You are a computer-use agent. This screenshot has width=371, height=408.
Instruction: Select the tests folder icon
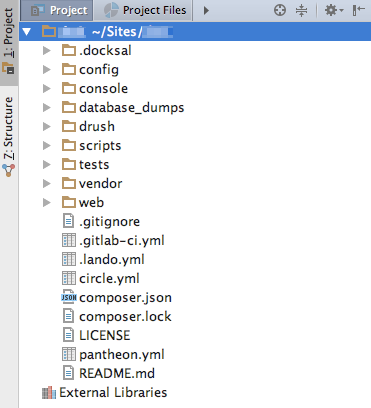pyautogui.click(x=69, y=164)
